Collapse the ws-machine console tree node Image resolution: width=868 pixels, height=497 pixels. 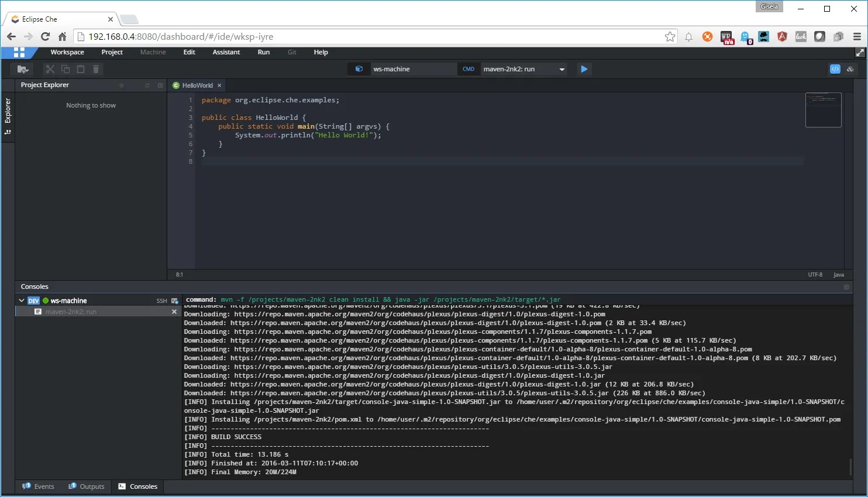point(22,301)
